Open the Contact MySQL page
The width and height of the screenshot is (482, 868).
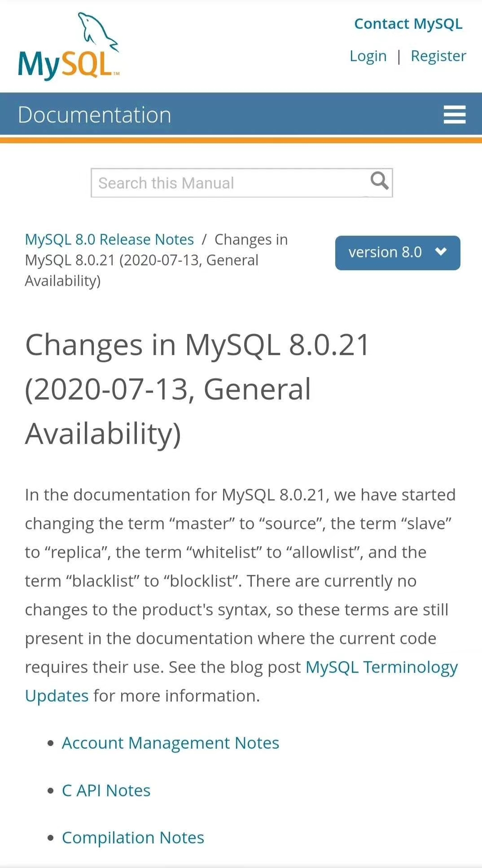[x=408, y=23]
